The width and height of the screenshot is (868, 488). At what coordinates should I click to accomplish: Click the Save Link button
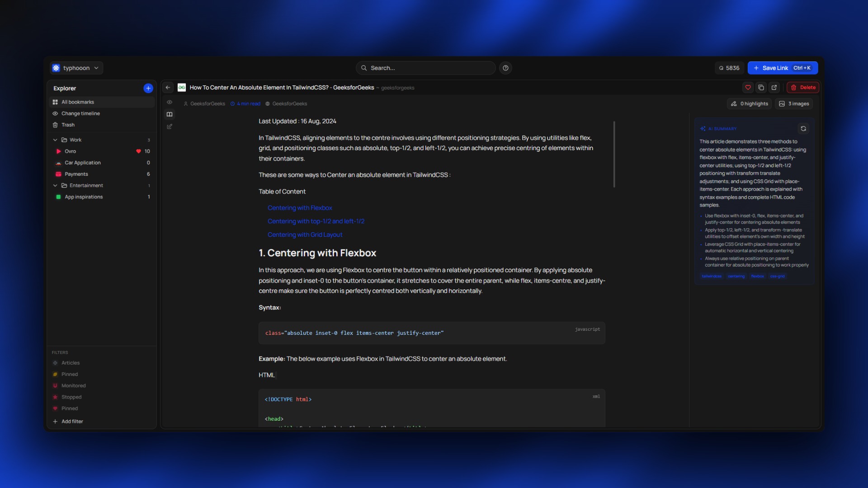tap(783, 68)
